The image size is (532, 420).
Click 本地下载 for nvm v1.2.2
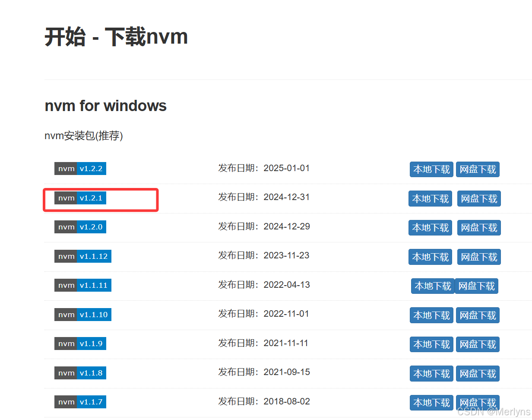(432, 169)
